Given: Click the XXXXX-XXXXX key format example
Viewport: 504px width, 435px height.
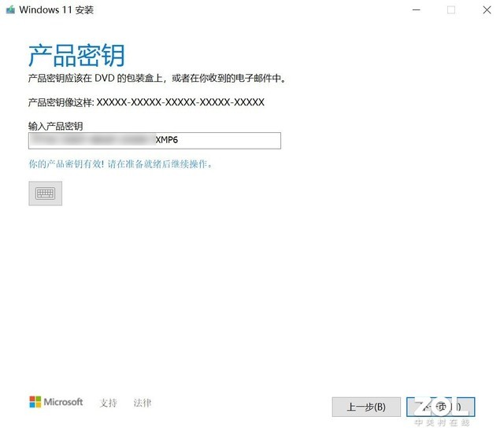Looking at the screenshot, I should (180, 102).
